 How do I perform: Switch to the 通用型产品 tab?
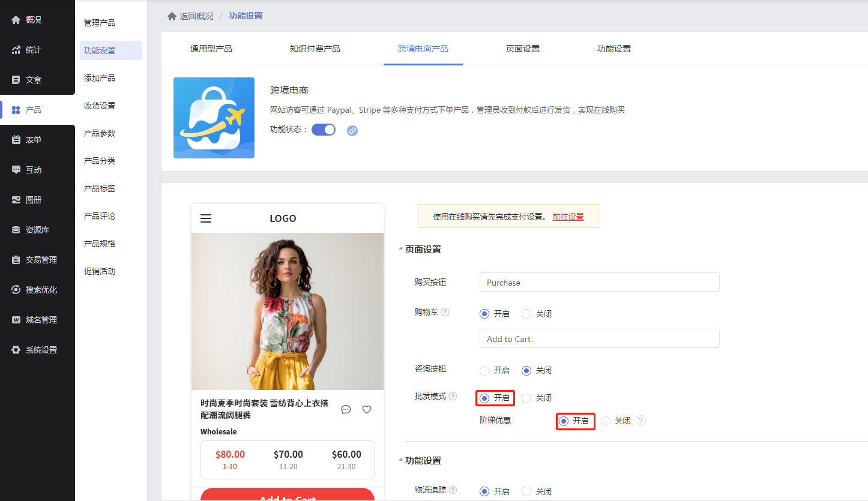211,49
